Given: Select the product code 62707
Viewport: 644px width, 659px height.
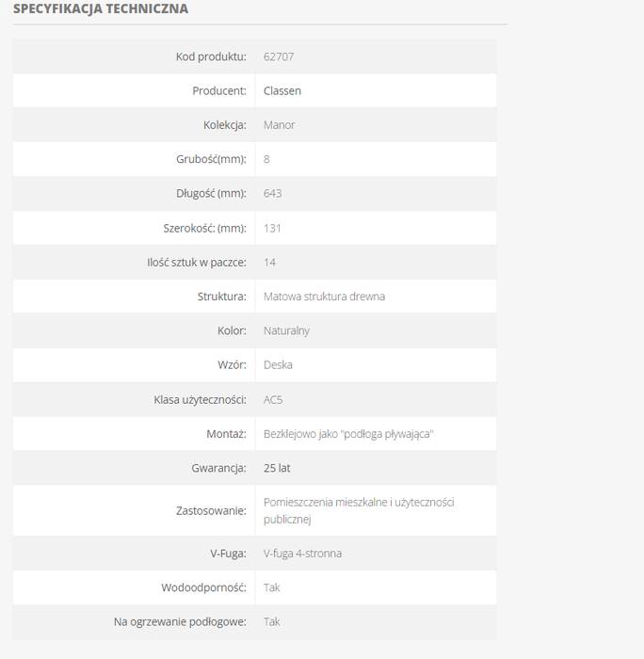Looking at the screenshot, I should click(x=279, y=56).
